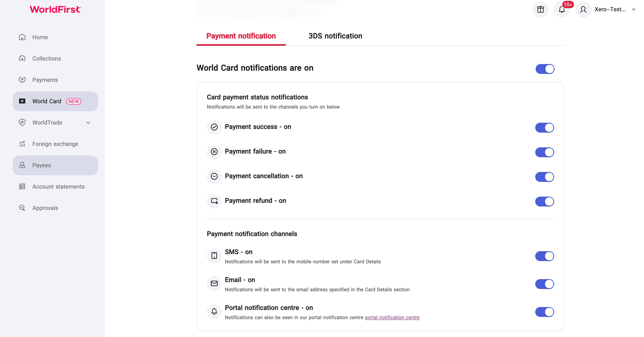Viewport: 644px width, 337px height.
Task: Expand the WorldTrade menu item
Action: click(x=55, y=123)
